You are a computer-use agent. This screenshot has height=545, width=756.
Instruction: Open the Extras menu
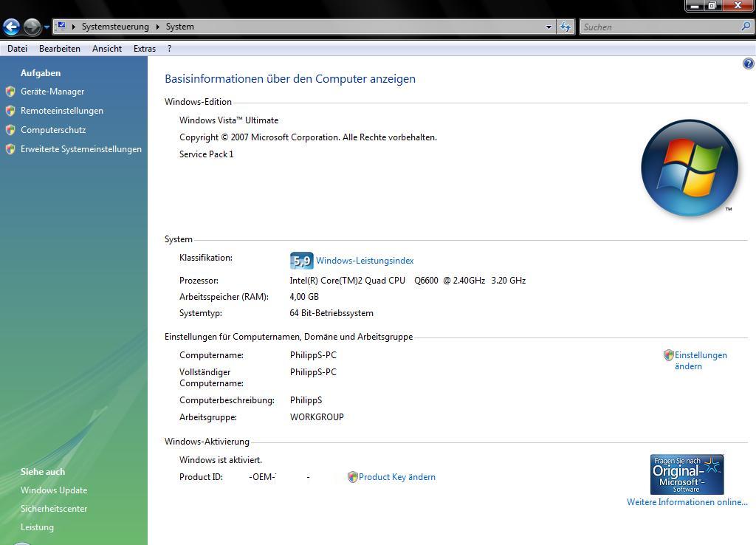tap(145, 48)
